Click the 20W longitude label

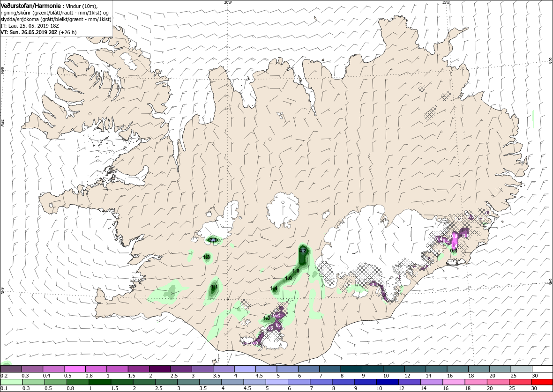coord(228,2)
